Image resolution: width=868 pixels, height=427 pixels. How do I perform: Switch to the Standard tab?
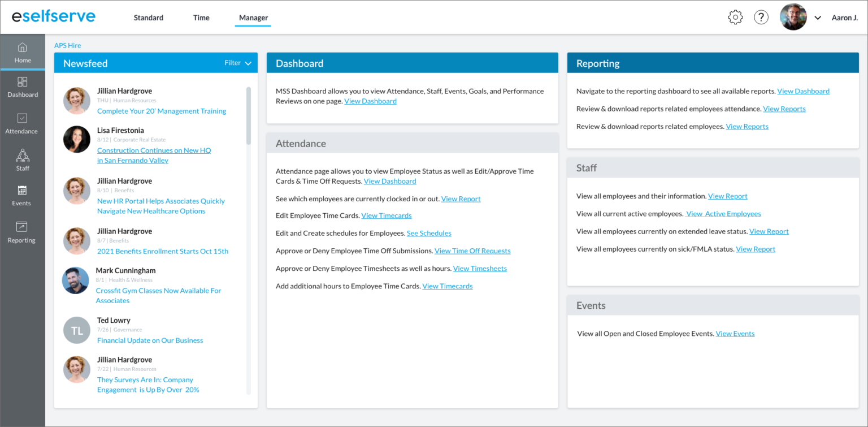click(149, 18)
